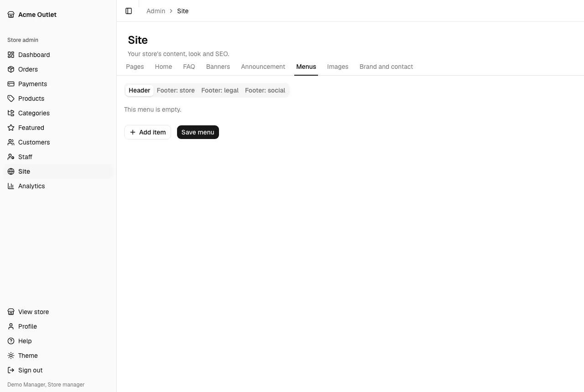Toggle the Theme sun icon

tap(11, 356)
